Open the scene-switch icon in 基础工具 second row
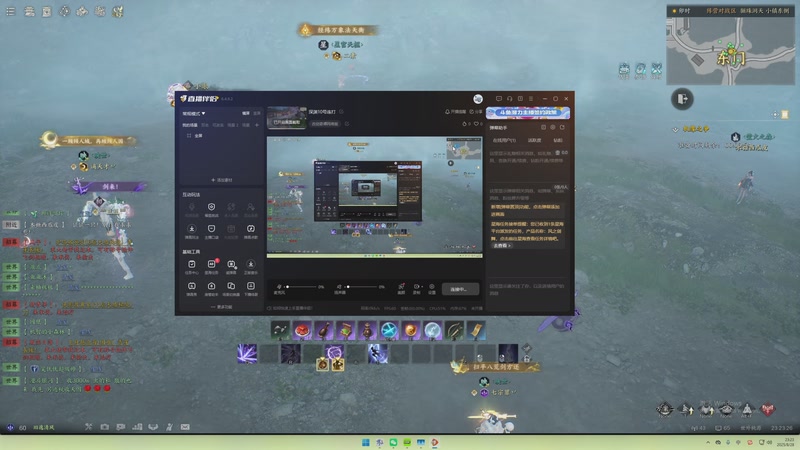The height and width of the screenshot is (450, 800). [x=231, y=287]
